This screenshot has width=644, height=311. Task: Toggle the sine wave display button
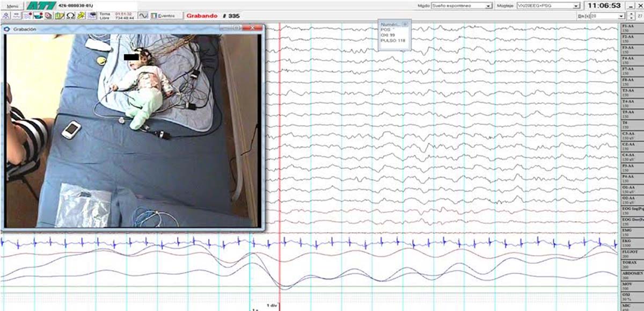pos(143,16)
